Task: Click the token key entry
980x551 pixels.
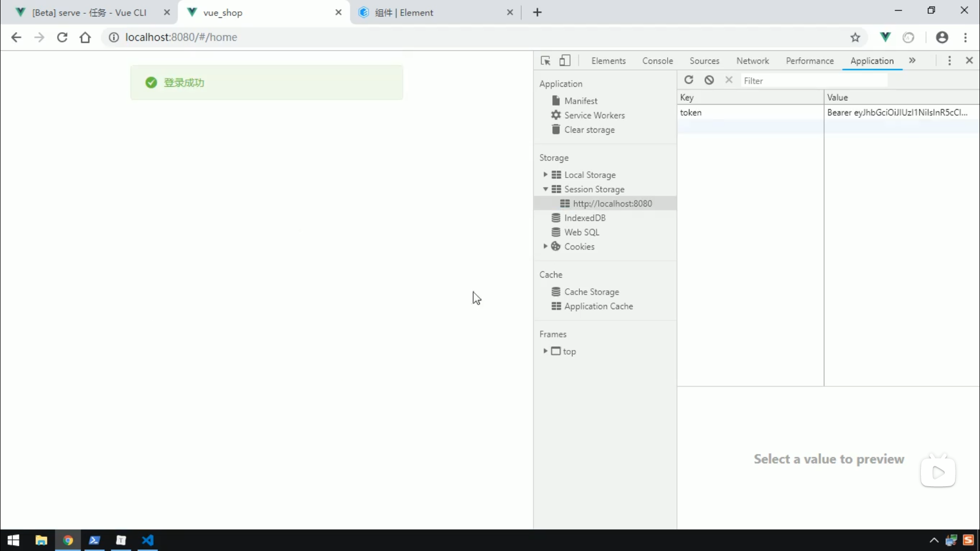Action: 691,112
